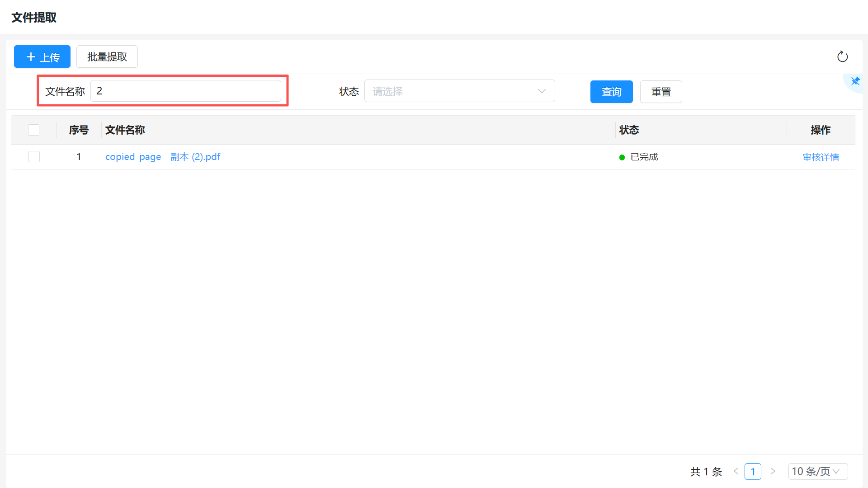Click the green 已完成 status dot
This screenshot has width=868, height=488.
coord(622,157)
